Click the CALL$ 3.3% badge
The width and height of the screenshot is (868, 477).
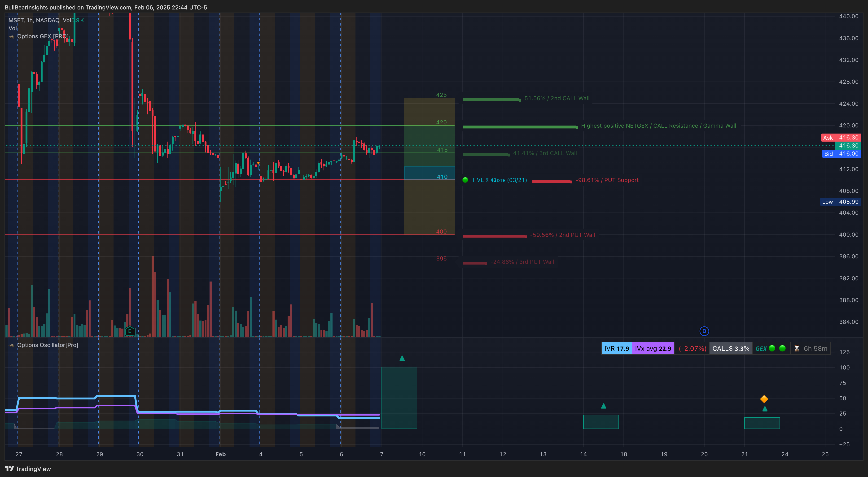[731, 348]
